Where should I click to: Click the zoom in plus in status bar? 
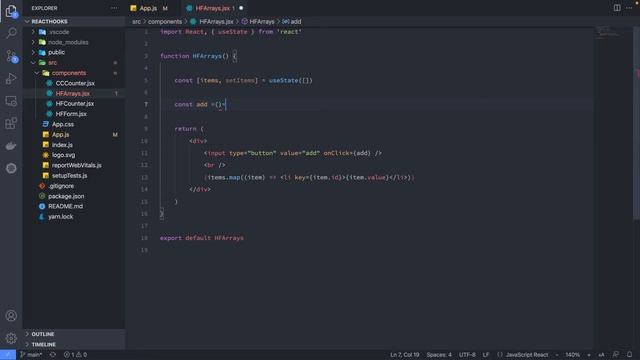tap(589, 355)
